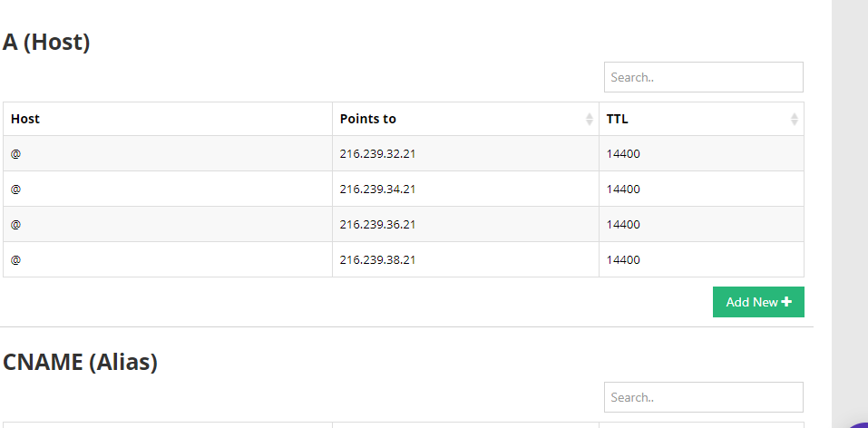Click the TTL column sort arrows icon
Screen dimensions: 868x428
(x=795, y=119)
